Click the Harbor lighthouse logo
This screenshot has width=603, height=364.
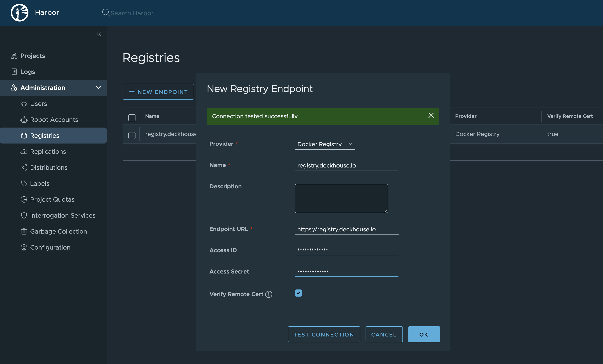click(20, 12)
